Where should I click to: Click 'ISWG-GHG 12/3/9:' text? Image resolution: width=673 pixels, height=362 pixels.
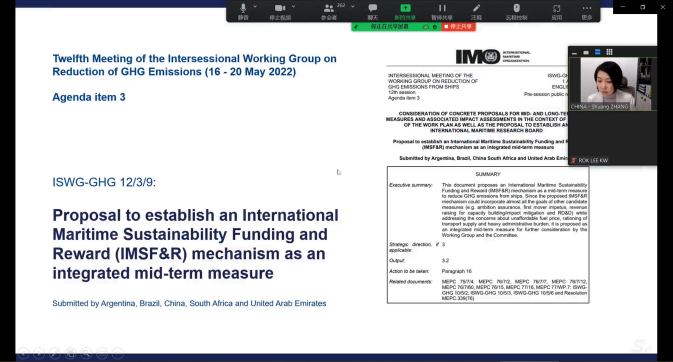[104, 182]
